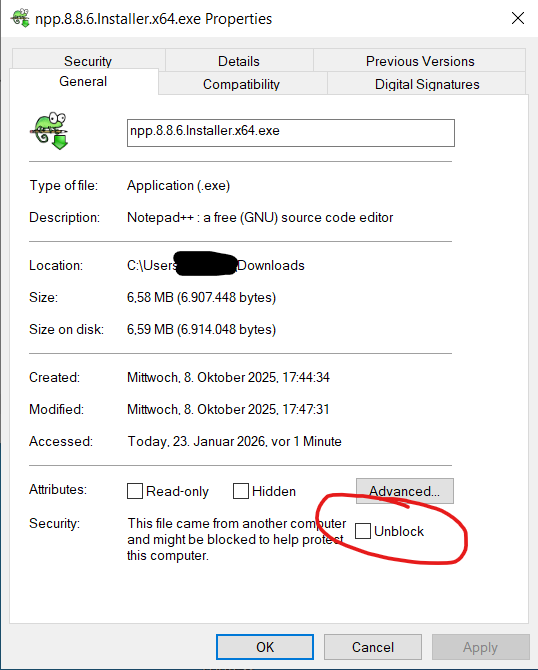Viewport: 538px width, 670px height.
Task: Check the Unblock checkbox
Action: (362, 531)
